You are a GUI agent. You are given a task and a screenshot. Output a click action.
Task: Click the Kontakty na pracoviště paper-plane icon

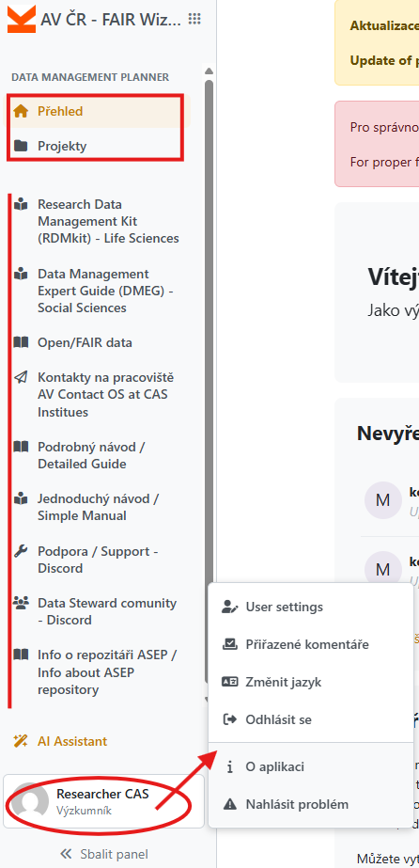point(21,377)
